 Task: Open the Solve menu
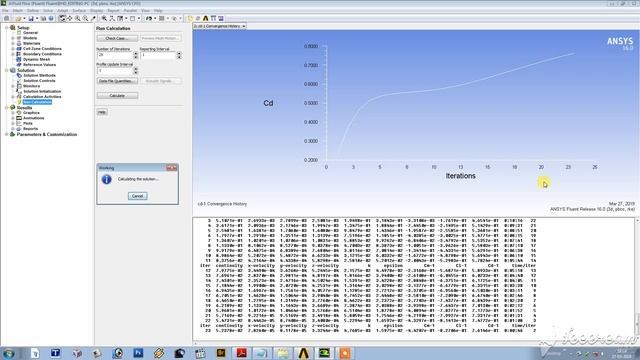(x=48, y=11)
